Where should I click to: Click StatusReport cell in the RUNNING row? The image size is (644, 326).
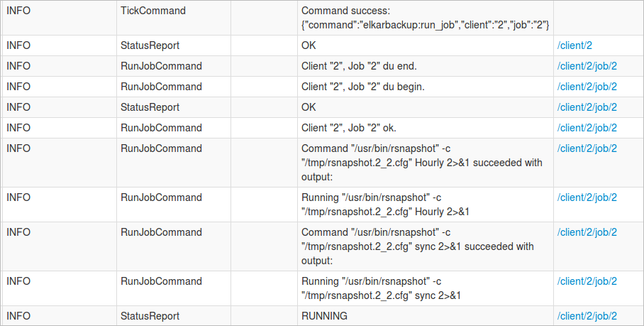point(150,316)
